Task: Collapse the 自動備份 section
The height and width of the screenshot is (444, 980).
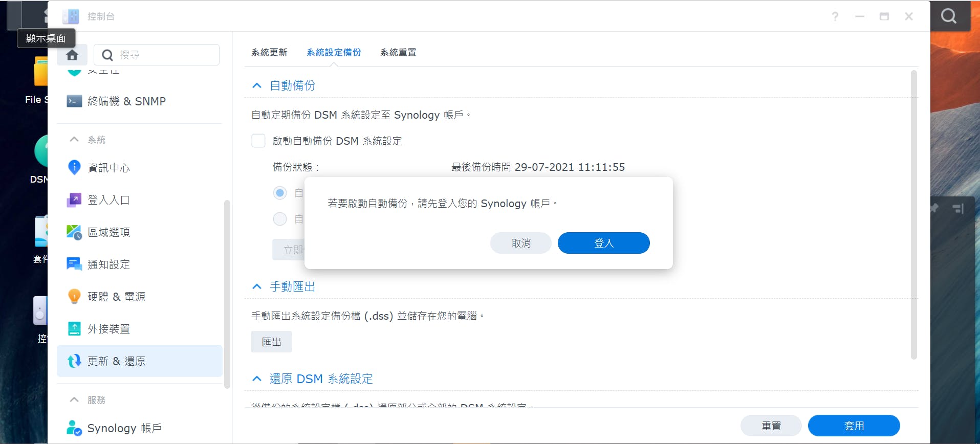Action: 257,85
